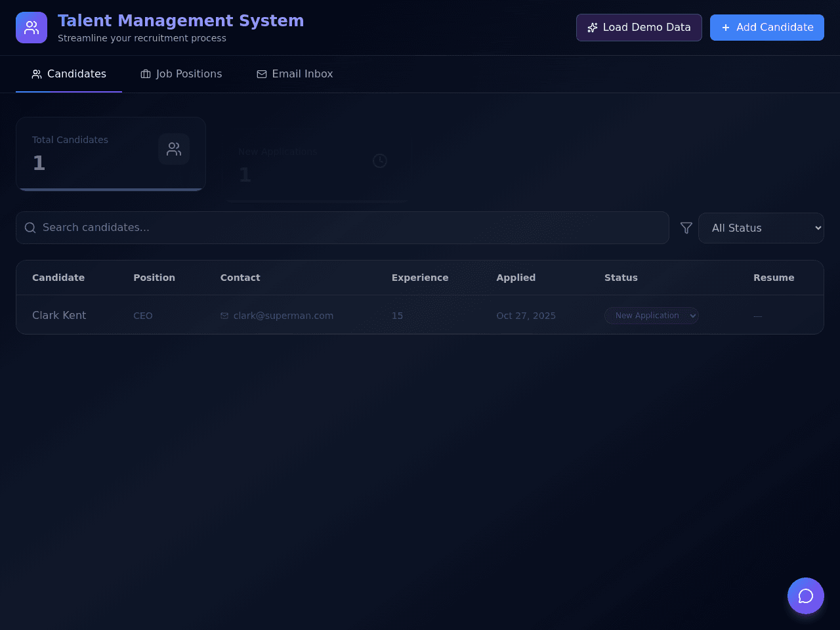Click the Talent Management System title

coord(180,21)
